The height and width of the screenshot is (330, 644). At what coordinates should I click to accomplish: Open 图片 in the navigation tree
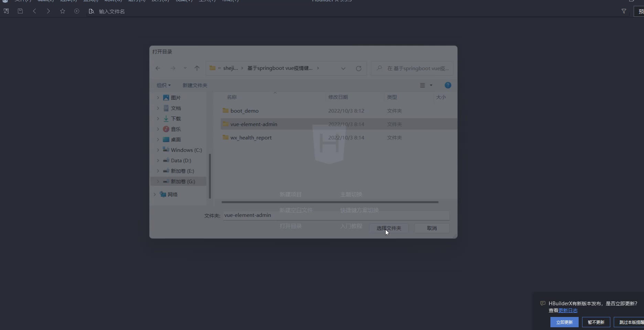coord(176,98)
